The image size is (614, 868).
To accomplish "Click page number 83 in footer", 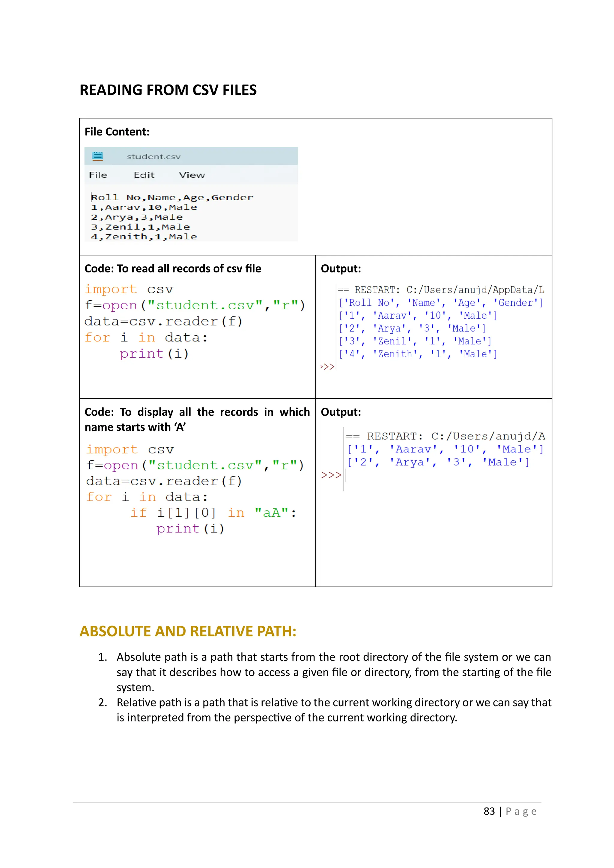I will click(489, 811).
